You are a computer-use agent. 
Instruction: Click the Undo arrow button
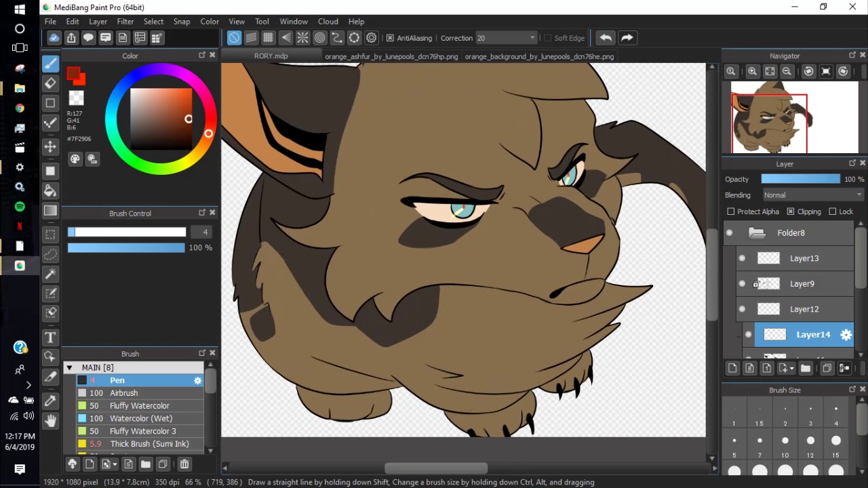[x=606, y=38]
